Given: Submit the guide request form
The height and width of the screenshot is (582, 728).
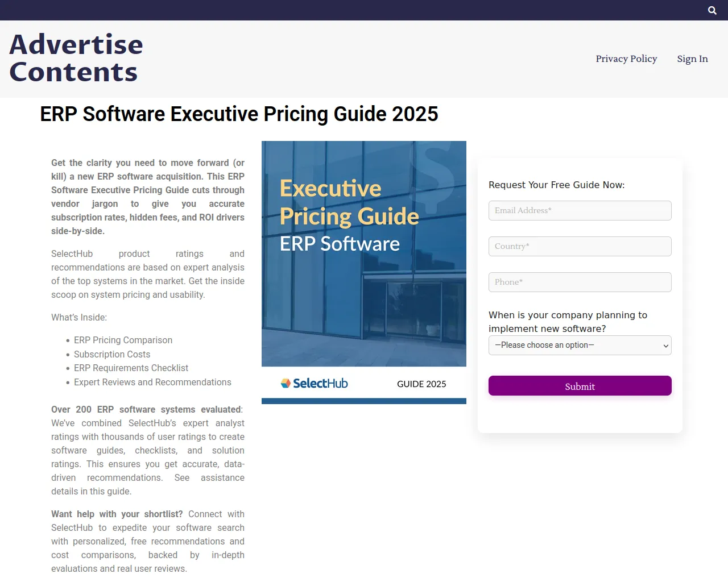Looking at the screenshot, I should [x=580, y=386].
